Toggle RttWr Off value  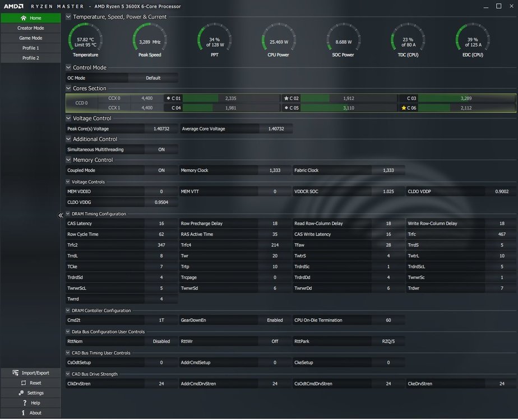tap(275, 342)
